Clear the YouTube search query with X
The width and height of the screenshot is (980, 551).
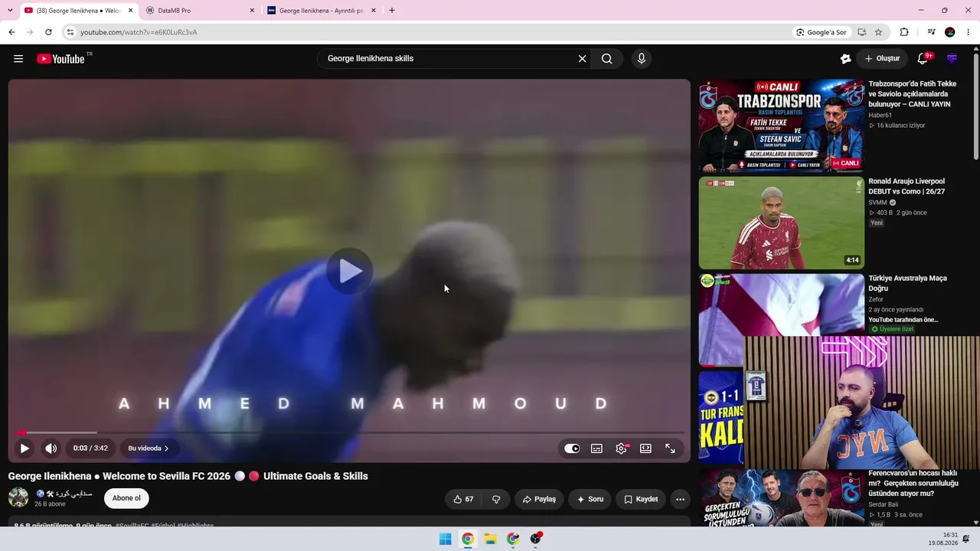coord(582,59)
